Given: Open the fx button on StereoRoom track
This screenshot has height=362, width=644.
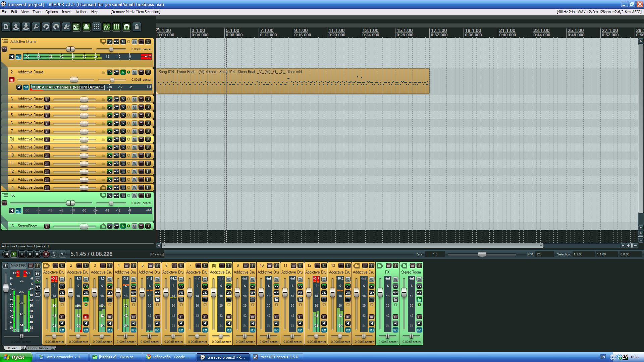Looking at the screenshot, I should pos(123,226).
